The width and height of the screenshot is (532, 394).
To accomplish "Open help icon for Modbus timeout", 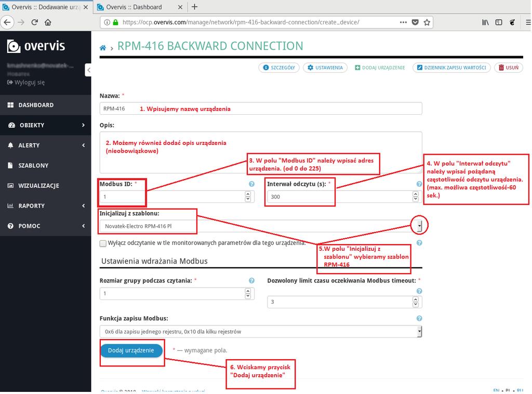I will pos(419,291).
